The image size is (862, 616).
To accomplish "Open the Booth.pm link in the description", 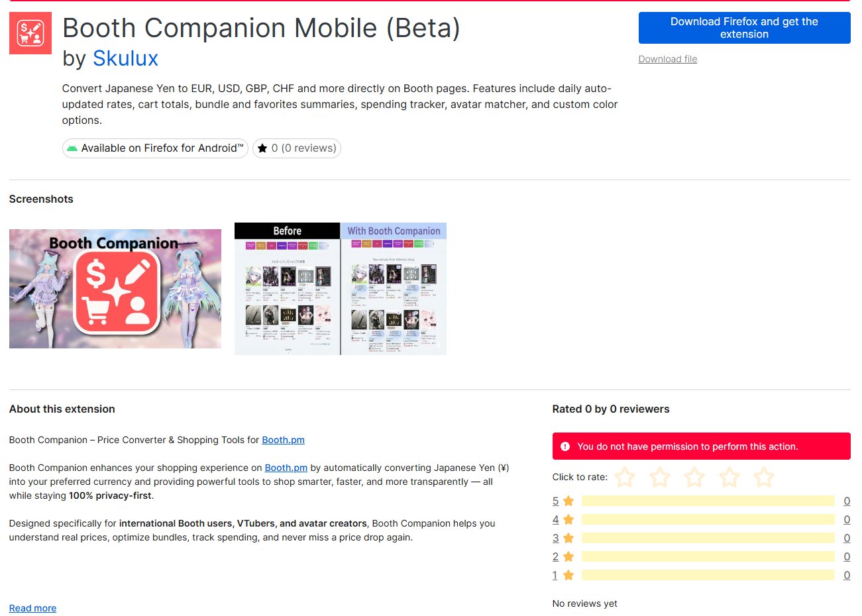I will click(283, 440).
